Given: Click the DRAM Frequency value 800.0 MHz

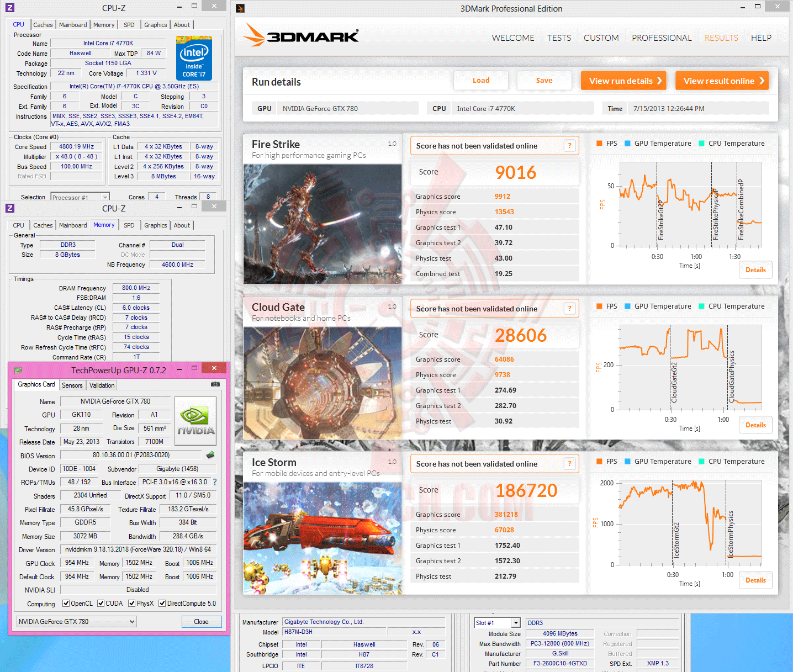Looking at the screenshot, I should click(x=136, y=288).
